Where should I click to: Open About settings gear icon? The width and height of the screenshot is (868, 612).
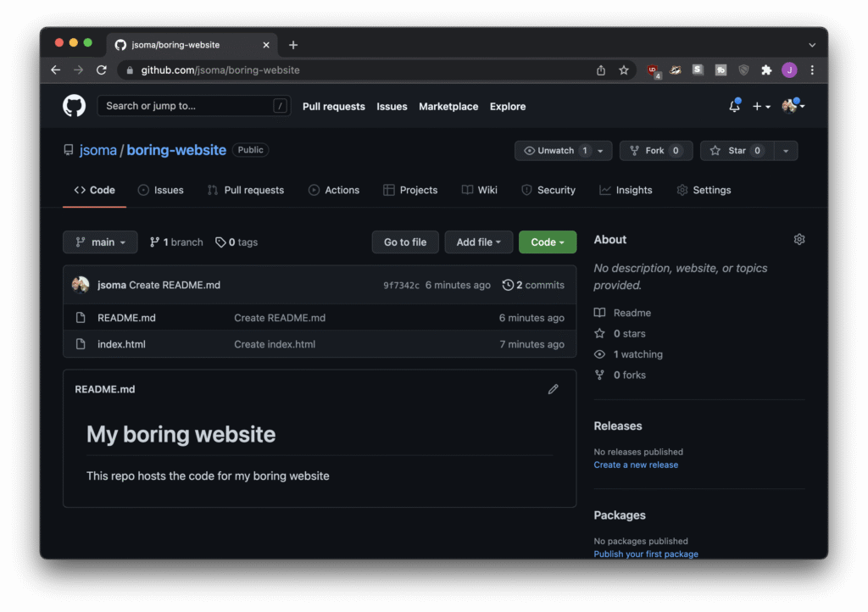[798, 240]
